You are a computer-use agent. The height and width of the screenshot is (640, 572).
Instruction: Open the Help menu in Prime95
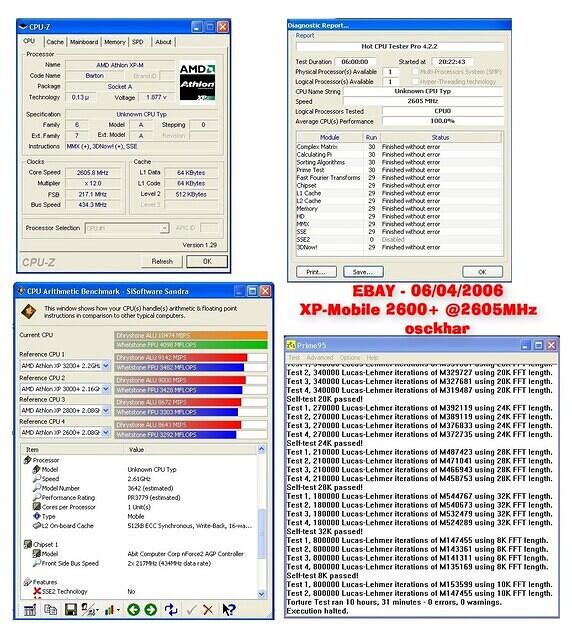click(372, 358)
